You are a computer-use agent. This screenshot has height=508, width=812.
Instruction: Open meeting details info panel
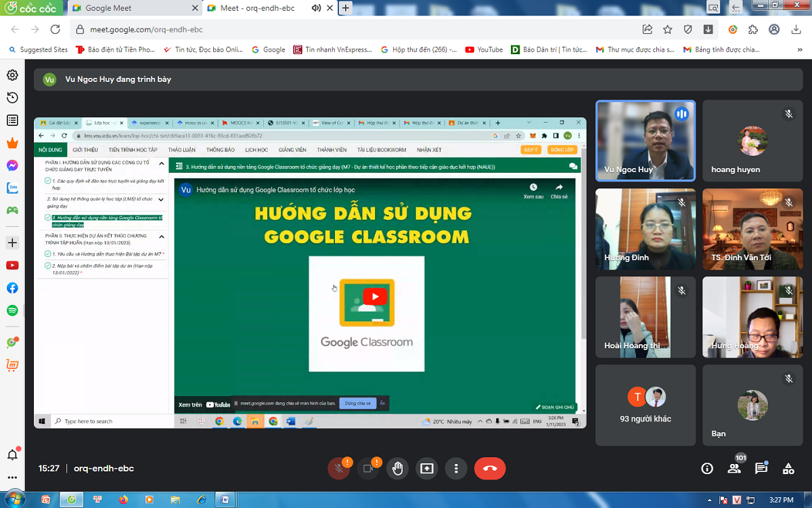pyautogui.click(x=707, y=468)
